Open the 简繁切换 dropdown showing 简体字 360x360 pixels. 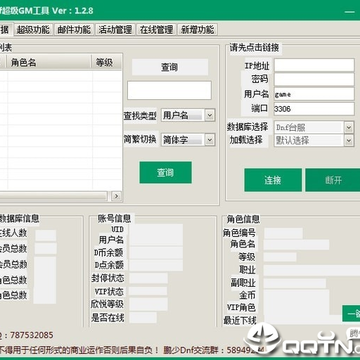(188, 140)
